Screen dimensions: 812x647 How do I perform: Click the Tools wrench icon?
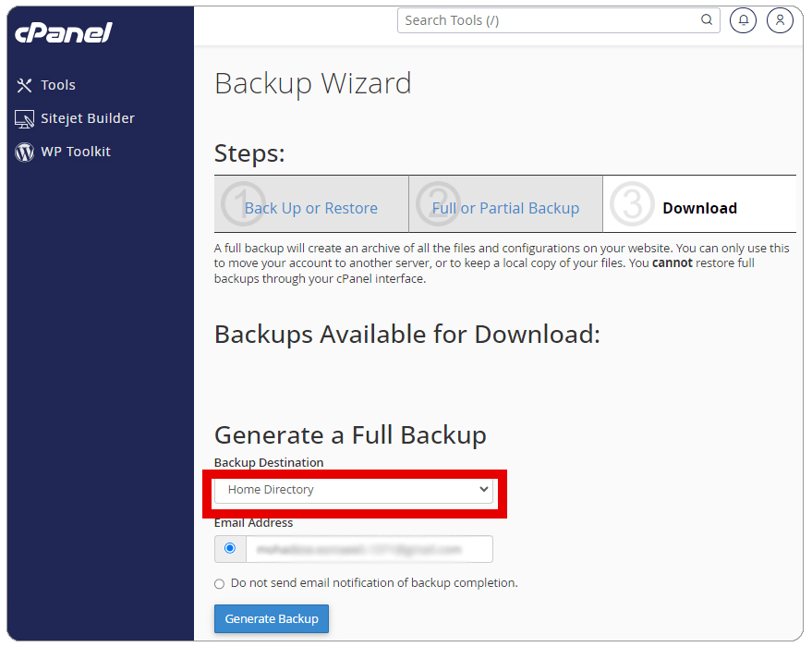25,85
